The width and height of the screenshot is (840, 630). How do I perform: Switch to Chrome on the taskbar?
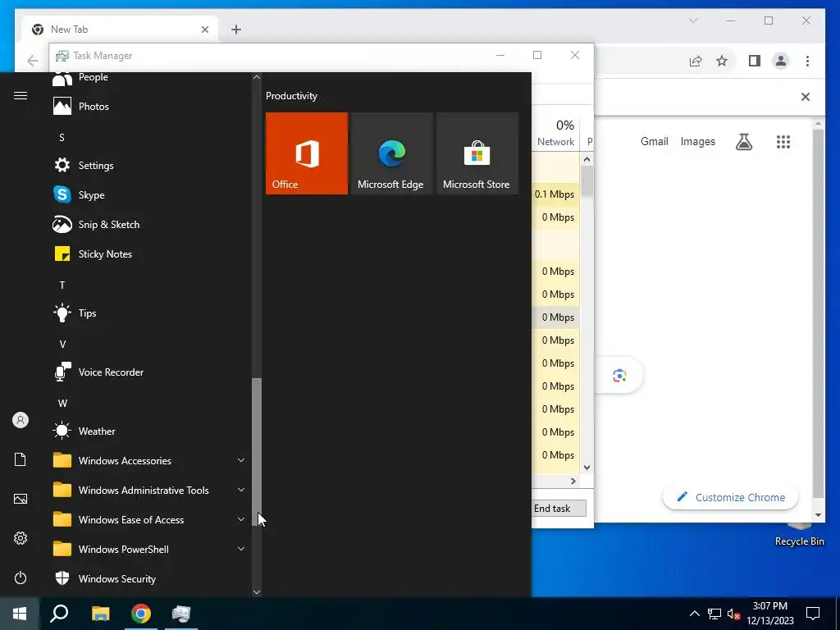click(141, 614)
